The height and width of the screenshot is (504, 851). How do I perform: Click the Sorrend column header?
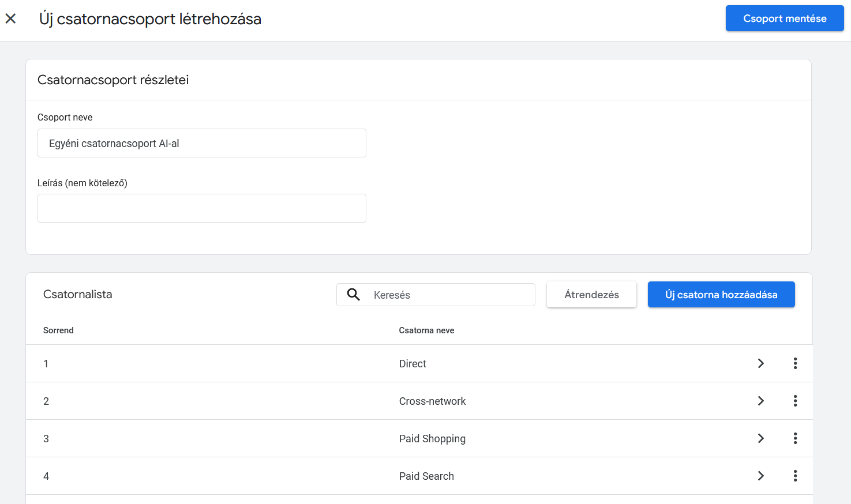(58, 330)
